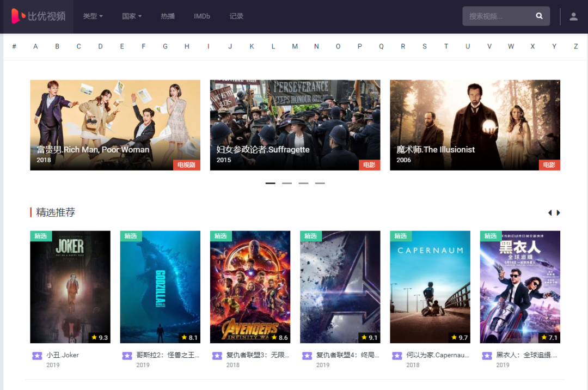588x390 pixels.
Task: Click the 比优视频 logo
Action: tap(38, 16)
